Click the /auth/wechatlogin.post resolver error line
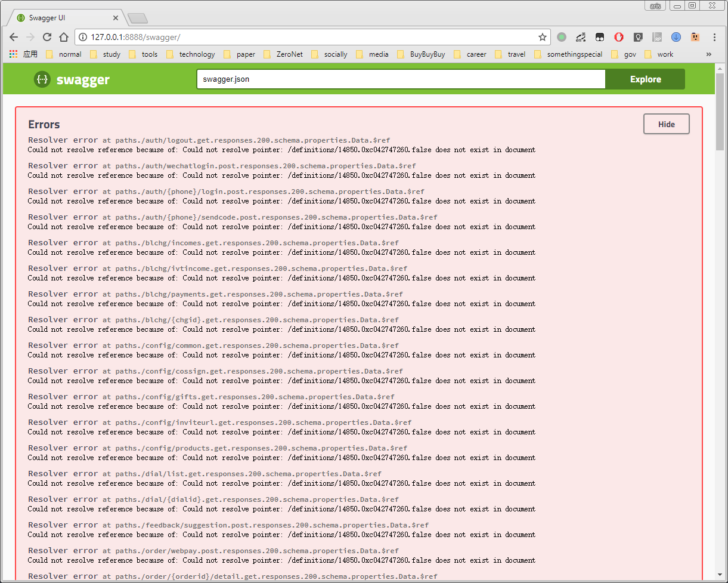 tap(222, 166)
